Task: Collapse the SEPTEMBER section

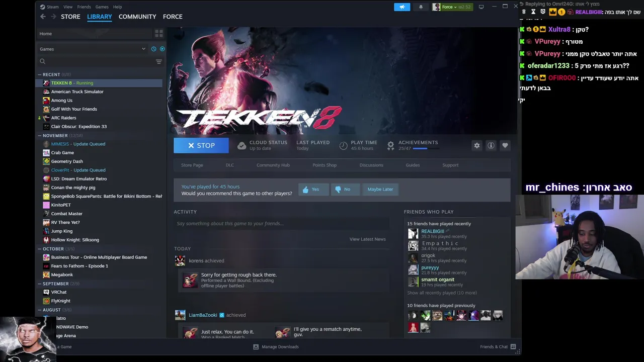Action: point(39,284)
